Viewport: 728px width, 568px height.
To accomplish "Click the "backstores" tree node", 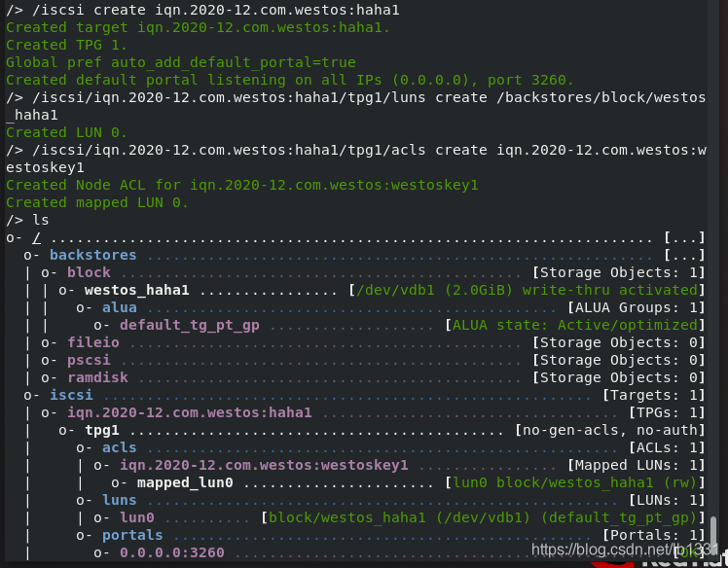I will point(92,255).
